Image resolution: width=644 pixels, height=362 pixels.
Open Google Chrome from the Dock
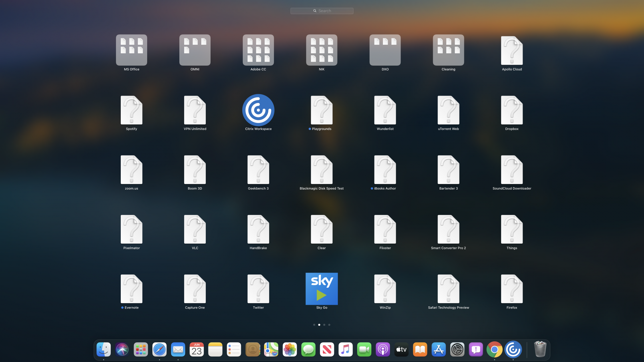pos(495,349)
